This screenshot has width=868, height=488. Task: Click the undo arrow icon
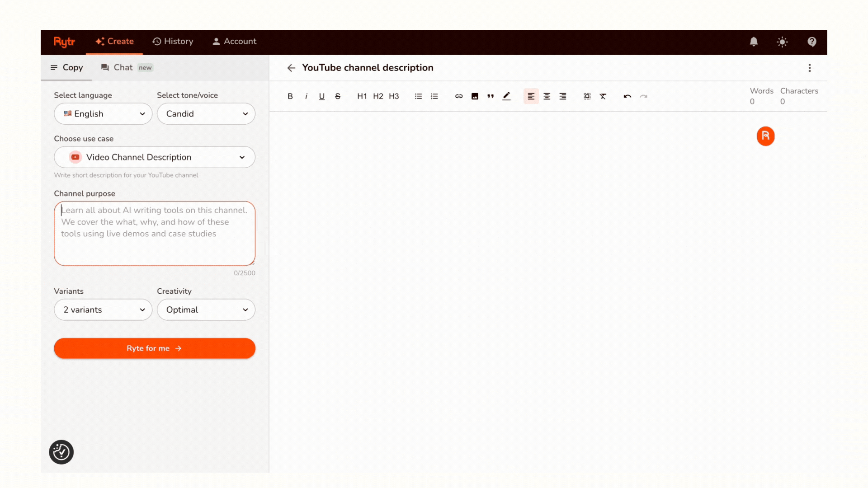pos(627,96)
